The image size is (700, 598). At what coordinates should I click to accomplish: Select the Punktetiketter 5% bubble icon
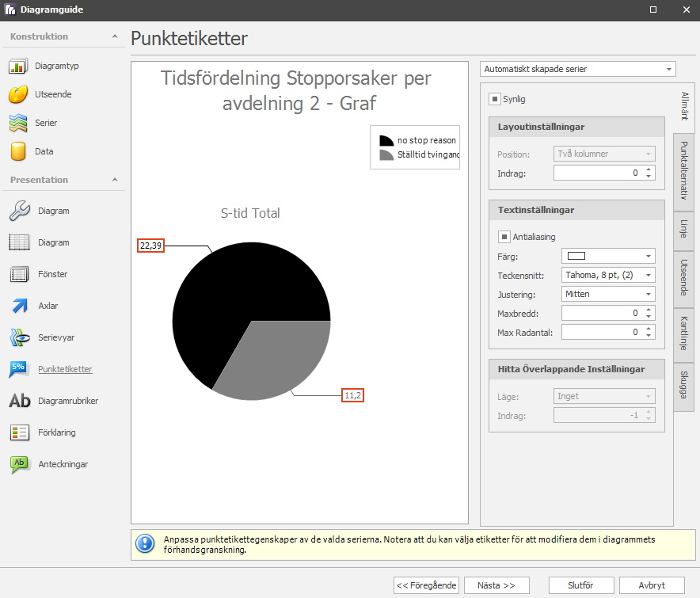point(18,369)
